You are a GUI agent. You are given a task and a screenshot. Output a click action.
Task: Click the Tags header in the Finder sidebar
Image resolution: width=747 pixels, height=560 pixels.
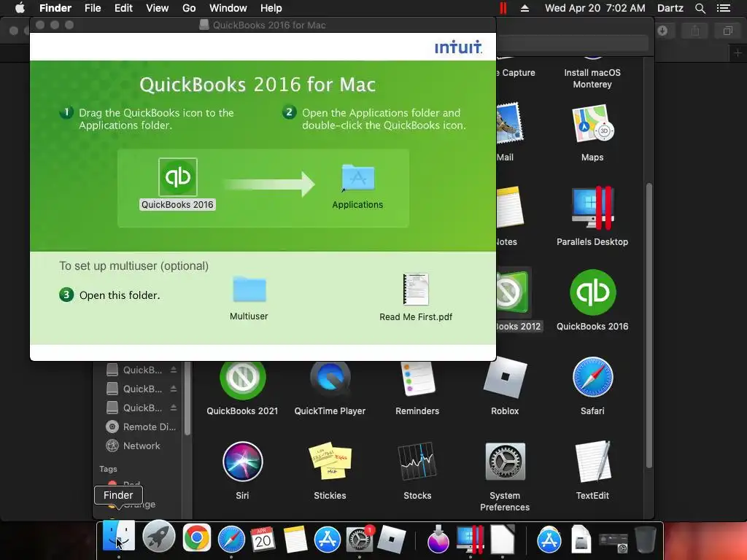(x=108, y=469)
